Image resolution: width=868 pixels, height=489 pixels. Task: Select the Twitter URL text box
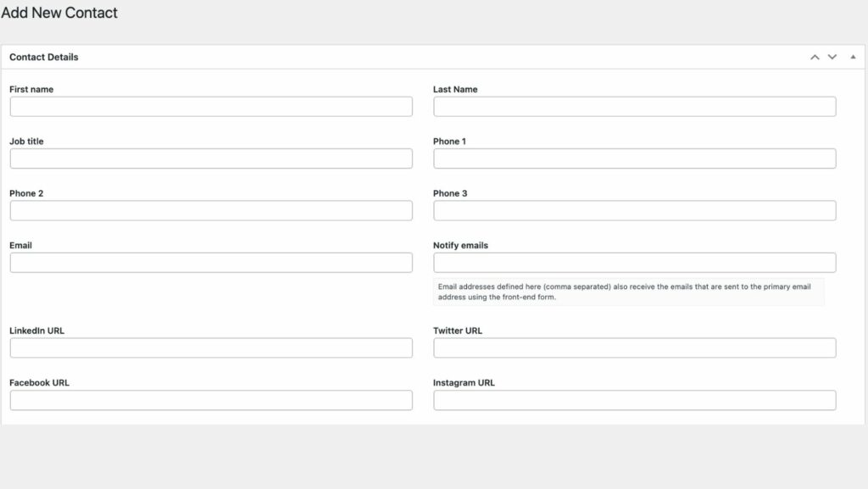point(634,348)
